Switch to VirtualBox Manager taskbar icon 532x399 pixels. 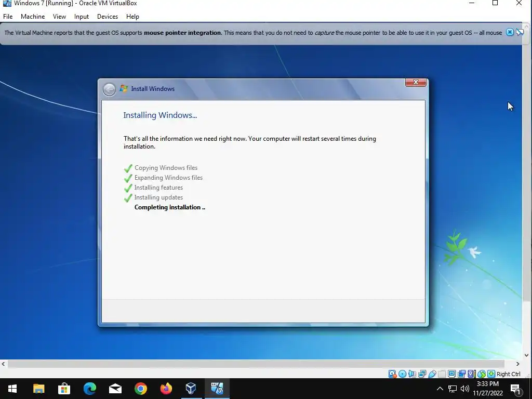[191, 389]
